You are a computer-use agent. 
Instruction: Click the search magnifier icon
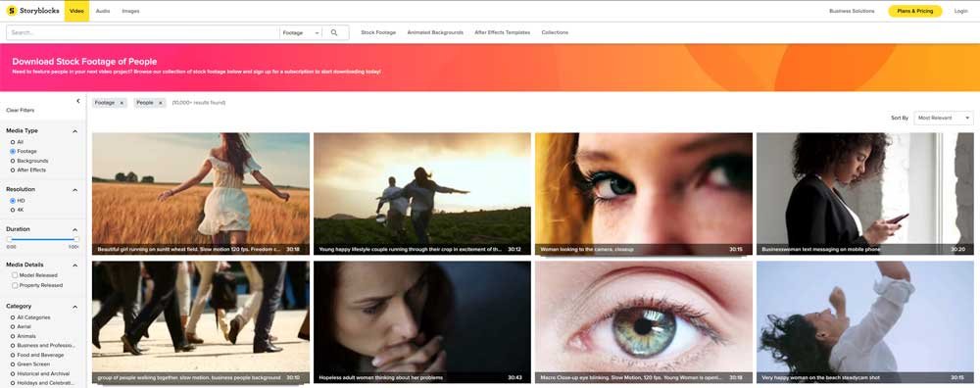334,32
